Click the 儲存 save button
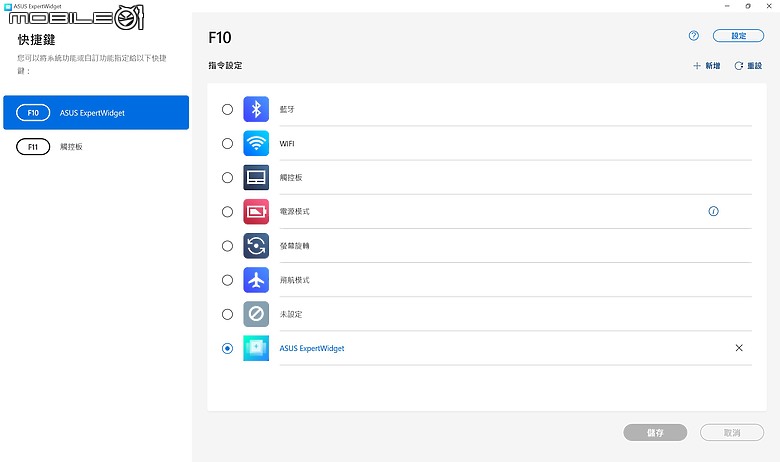This screenshot has width=780, height=462. (655, 433)
